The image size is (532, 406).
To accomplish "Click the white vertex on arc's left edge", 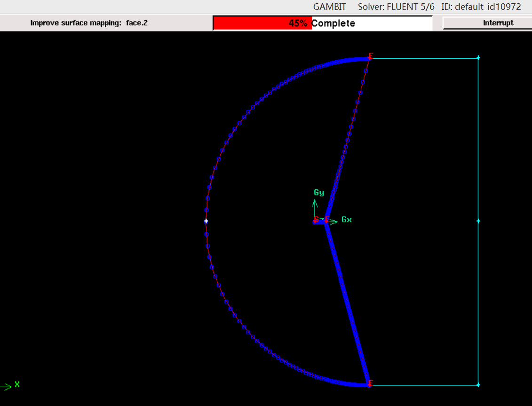I will coord(206,221).
